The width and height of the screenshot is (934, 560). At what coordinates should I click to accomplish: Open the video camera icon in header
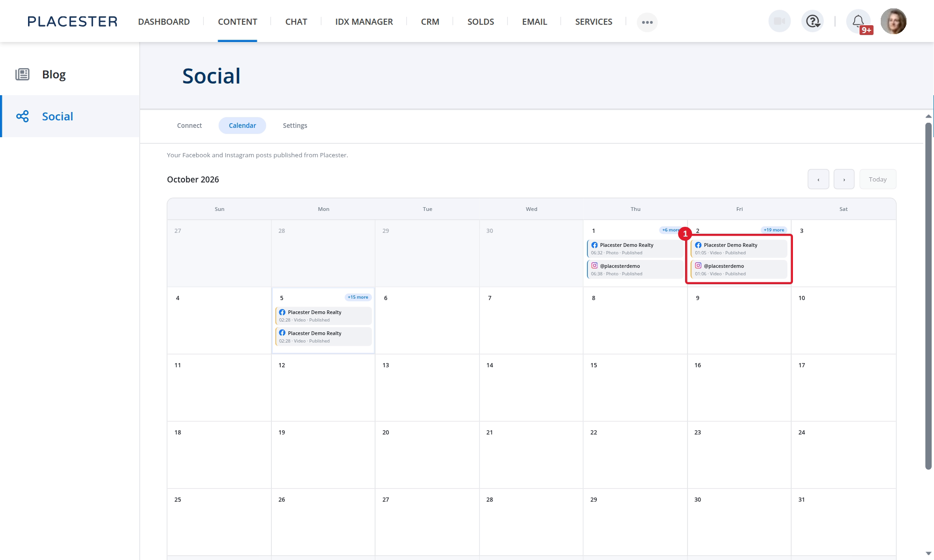coord(779,21)
